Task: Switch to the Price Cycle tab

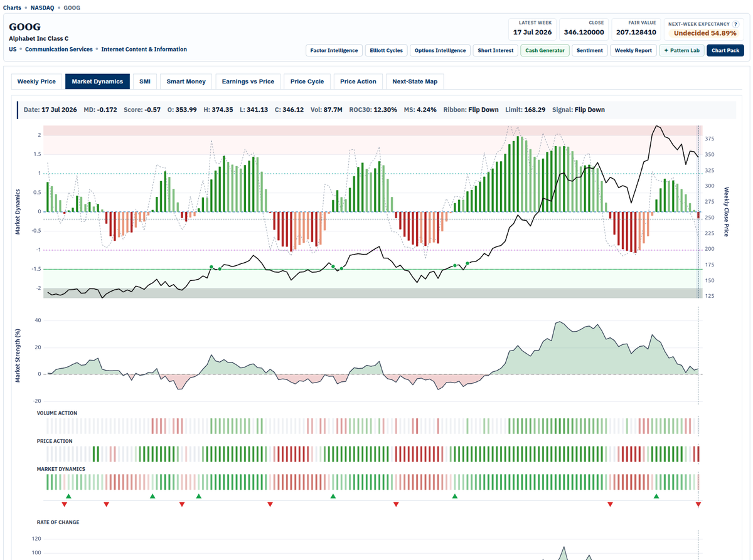Action: (307, 82)
